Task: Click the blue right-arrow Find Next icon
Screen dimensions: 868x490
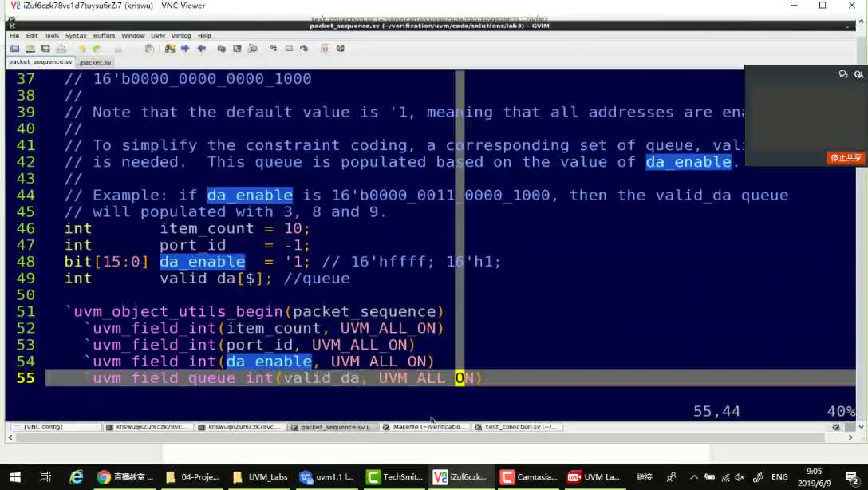Action: coord(185,49)
